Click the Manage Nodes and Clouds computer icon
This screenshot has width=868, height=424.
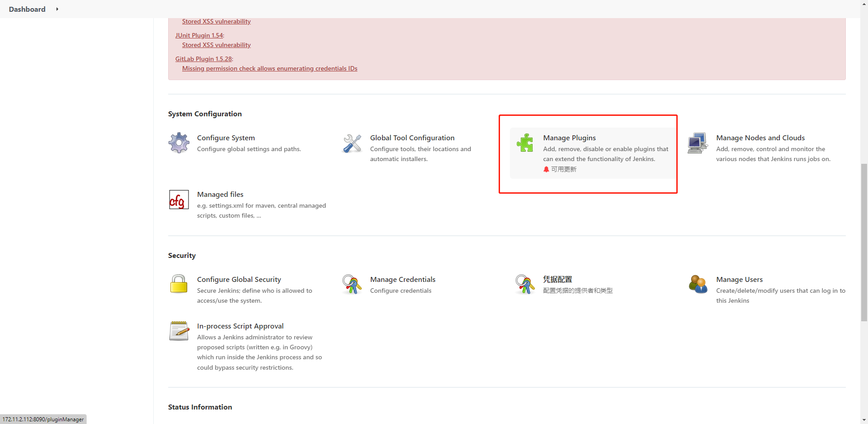[x=698, y=143]
